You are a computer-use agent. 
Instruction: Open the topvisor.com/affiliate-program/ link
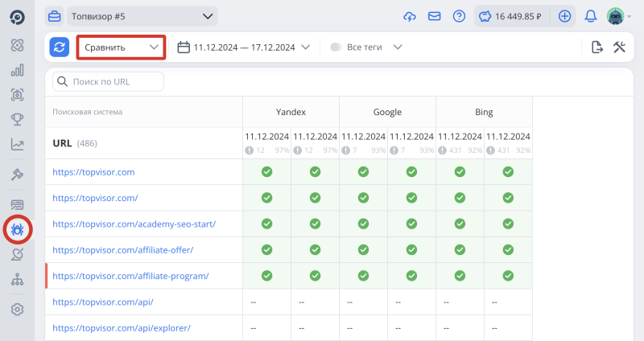pyautogui.click(x=130, y=276)
